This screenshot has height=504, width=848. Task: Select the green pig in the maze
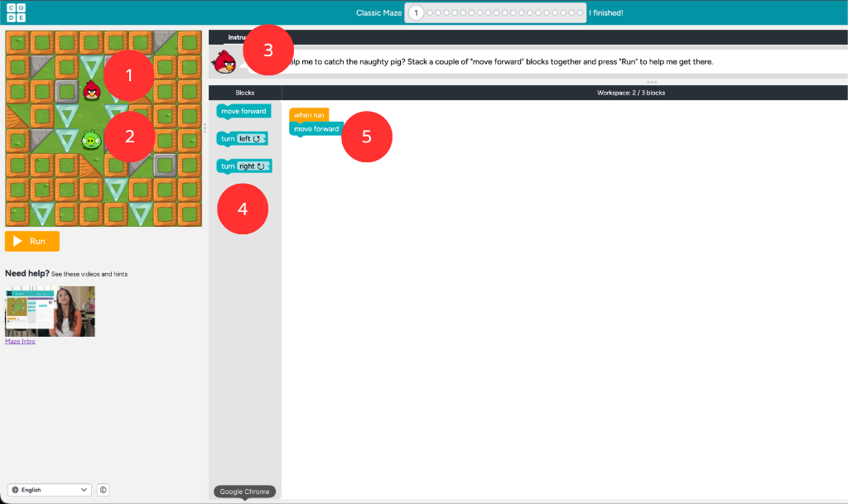(91, 140)
